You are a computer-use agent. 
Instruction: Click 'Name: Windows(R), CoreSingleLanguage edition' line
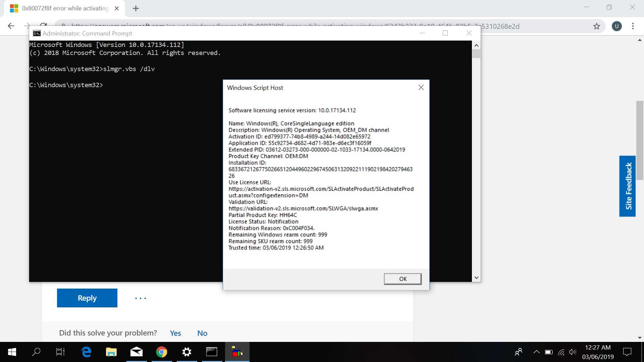[291, 124]
